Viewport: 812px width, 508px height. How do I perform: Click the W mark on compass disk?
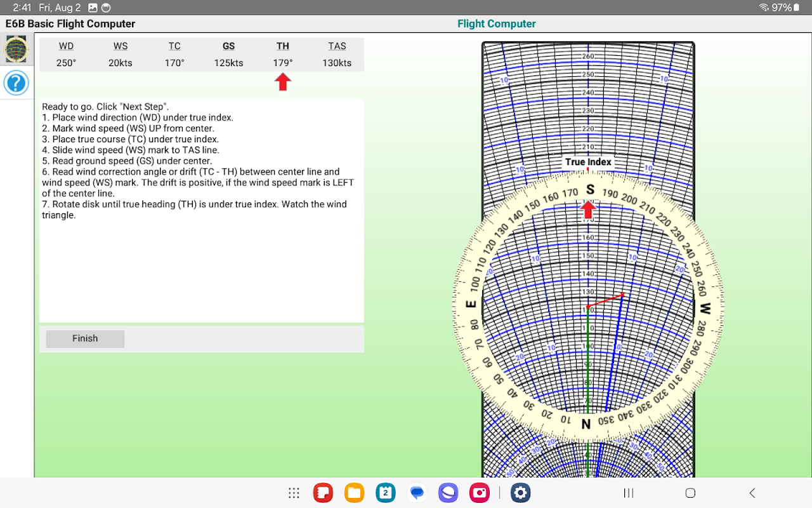(x=705, y=309)
